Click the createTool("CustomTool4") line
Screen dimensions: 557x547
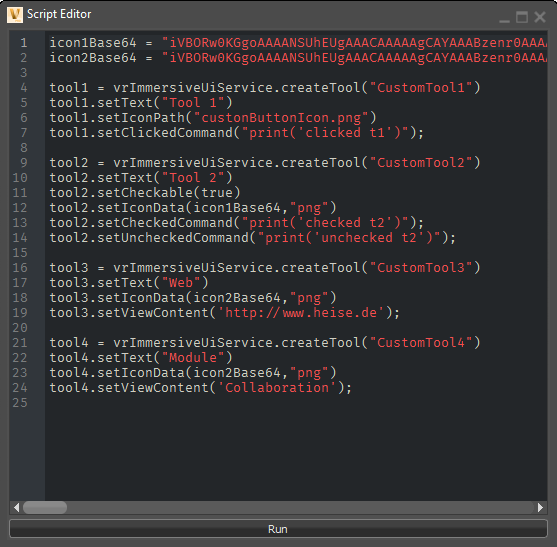coord(265,343)
